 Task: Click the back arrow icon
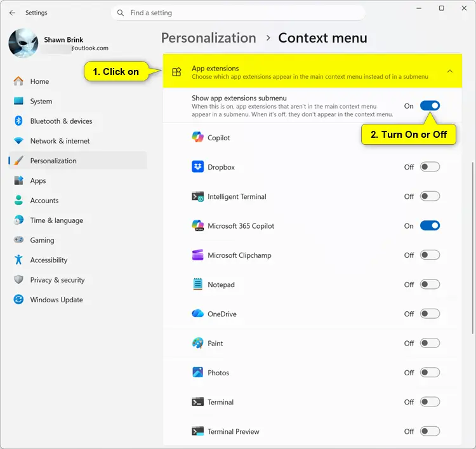point(12,13)
